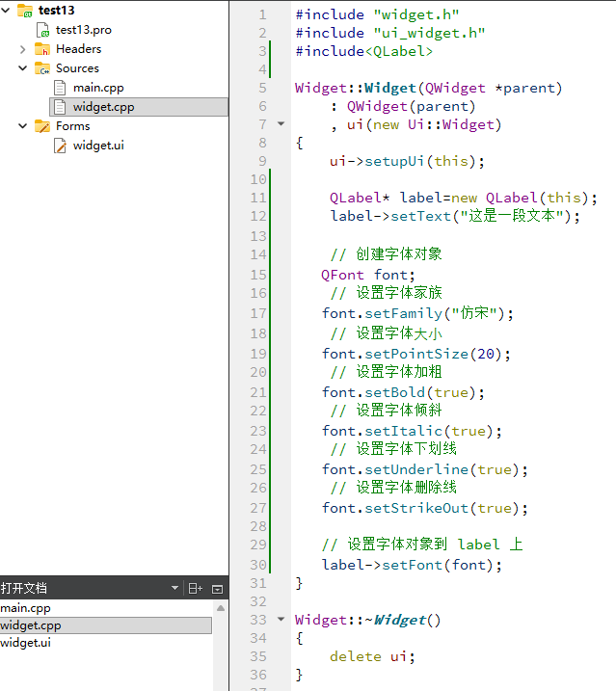The image size is (616, 691).
Task: Click line number 30 in the gutter
Action: coord(258,565)
